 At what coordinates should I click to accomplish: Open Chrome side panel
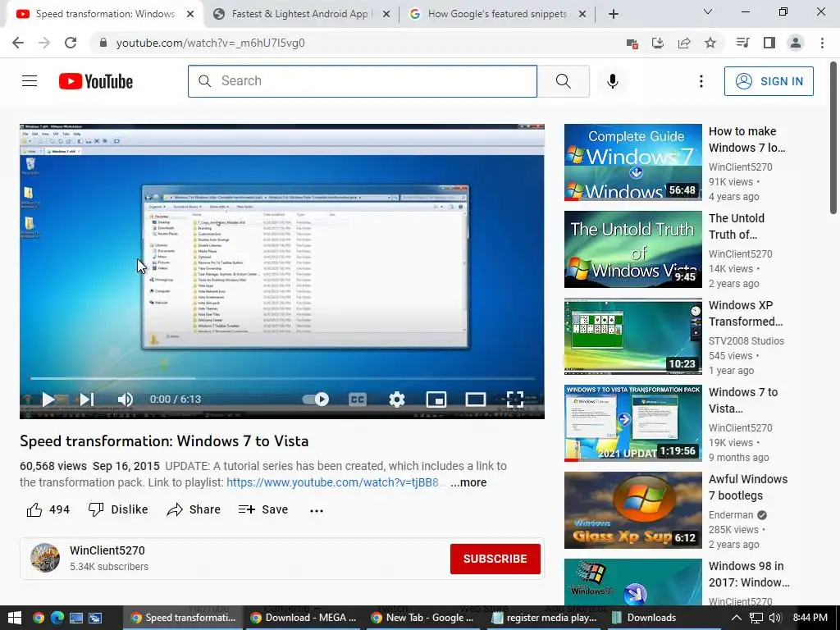[769, 43]
